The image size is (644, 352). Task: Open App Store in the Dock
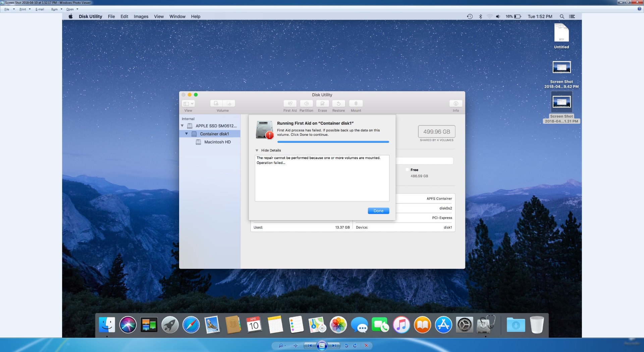click(x=443, y=325)
